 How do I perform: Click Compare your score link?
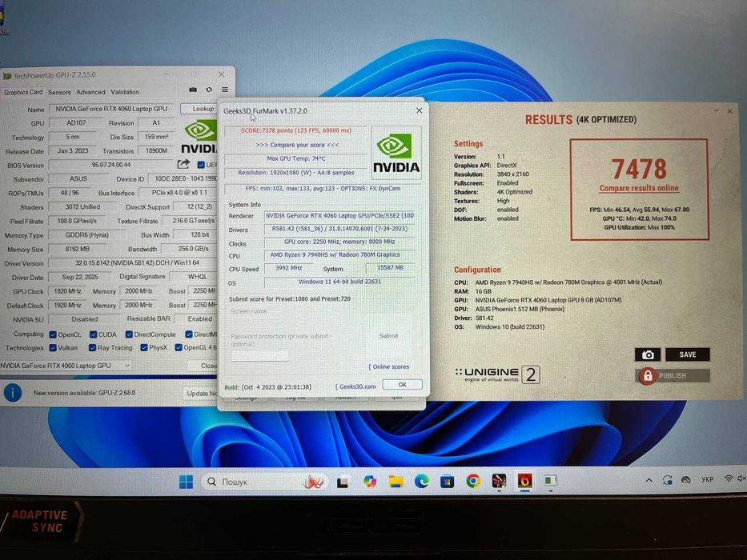coord(297,145)
